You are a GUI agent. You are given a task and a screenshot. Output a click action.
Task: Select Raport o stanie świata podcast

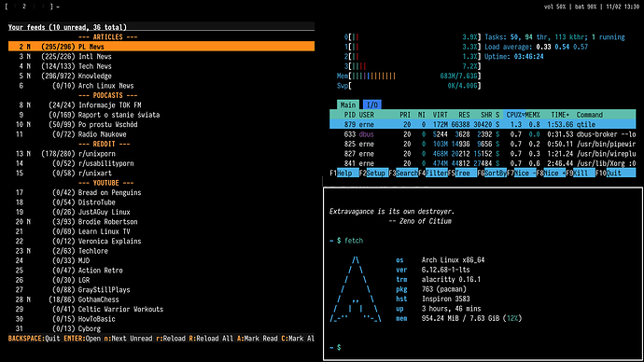click(161, 115)
